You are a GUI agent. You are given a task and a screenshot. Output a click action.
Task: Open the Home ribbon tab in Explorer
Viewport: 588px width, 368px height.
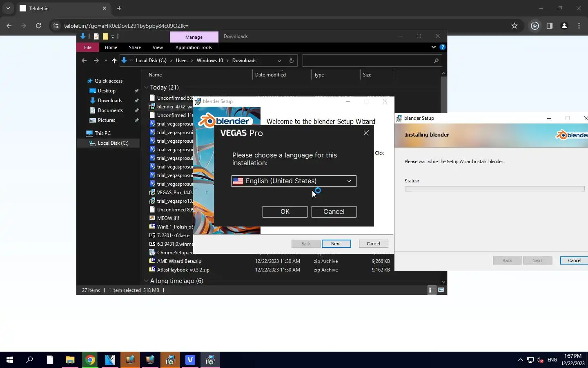[x=111, y=47]
